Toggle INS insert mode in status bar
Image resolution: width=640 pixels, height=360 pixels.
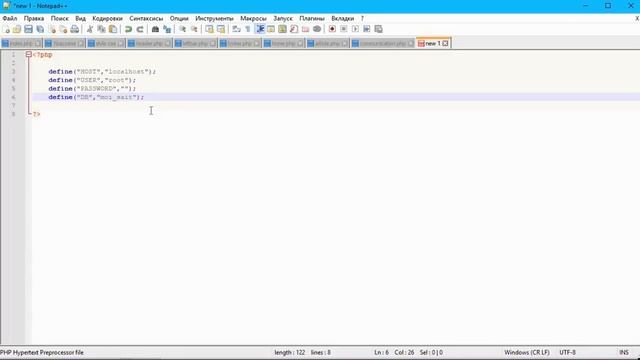(x=624, y=352)
